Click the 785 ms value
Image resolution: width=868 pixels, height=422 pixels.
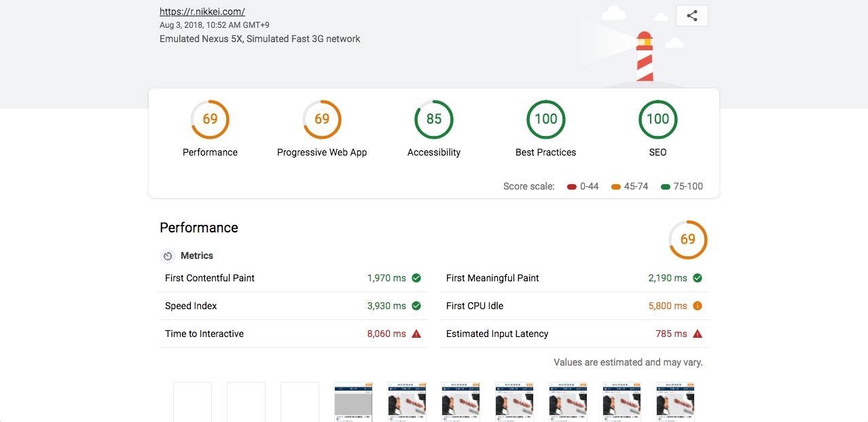(672, 334)
